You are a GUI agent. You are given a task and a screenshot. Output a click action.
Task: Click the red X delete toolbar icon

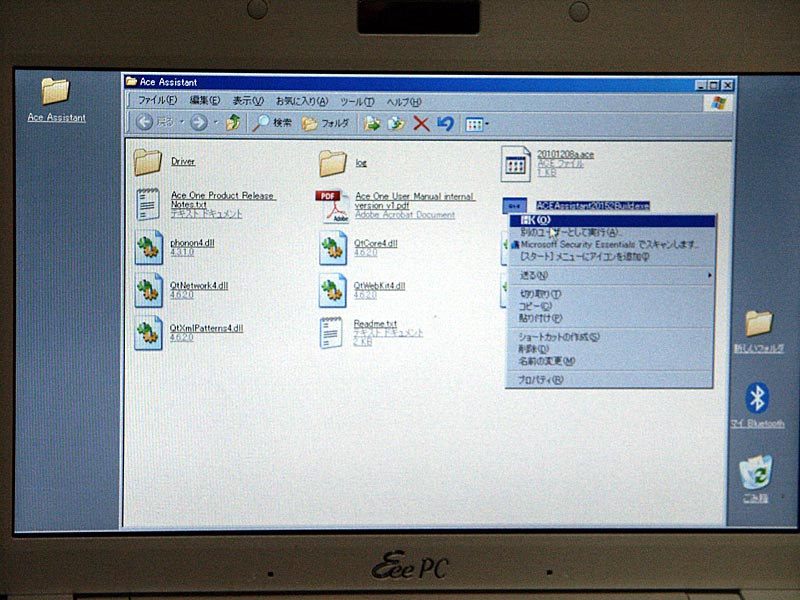pyautogui.click(x=421, y=123)
